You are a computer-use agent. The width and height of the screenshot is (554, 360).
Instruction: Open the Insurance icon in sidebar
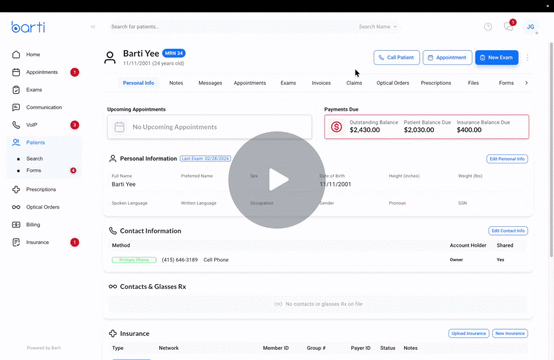[16, 242]
